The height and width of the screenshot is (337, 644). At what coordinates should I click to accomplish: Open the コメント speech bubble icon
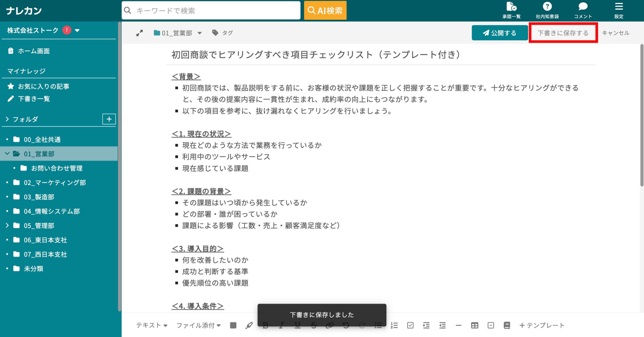pyautogui.click(x=583, y=10)
